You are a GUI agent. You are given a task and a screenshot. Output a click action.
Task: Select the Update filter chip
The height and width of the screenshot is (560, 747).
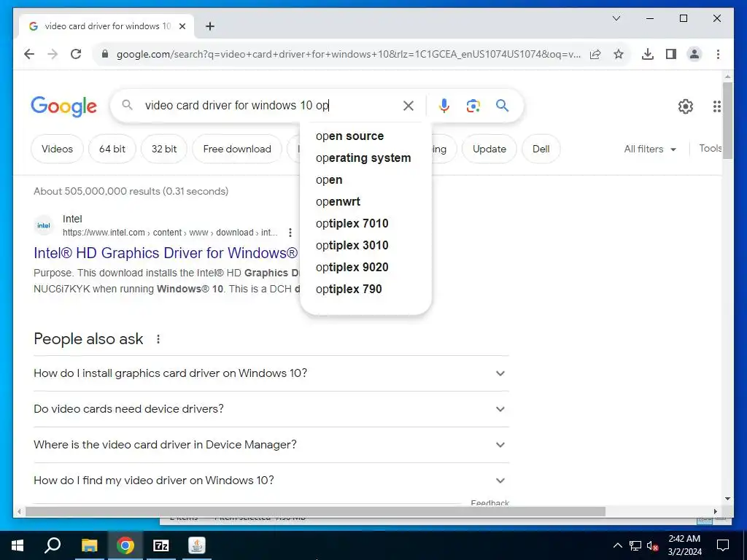(x=489, y=149)
